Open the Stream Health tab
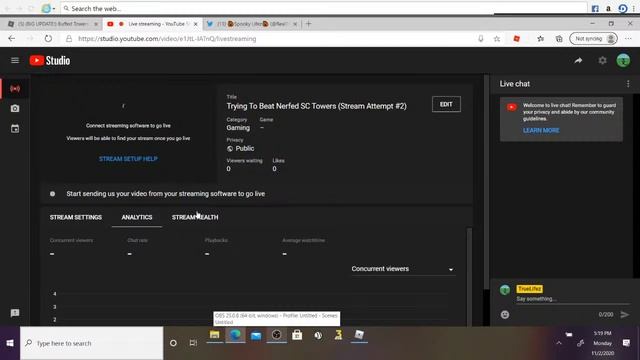Viewport: 640px width, 360px height. click(195, 217)
